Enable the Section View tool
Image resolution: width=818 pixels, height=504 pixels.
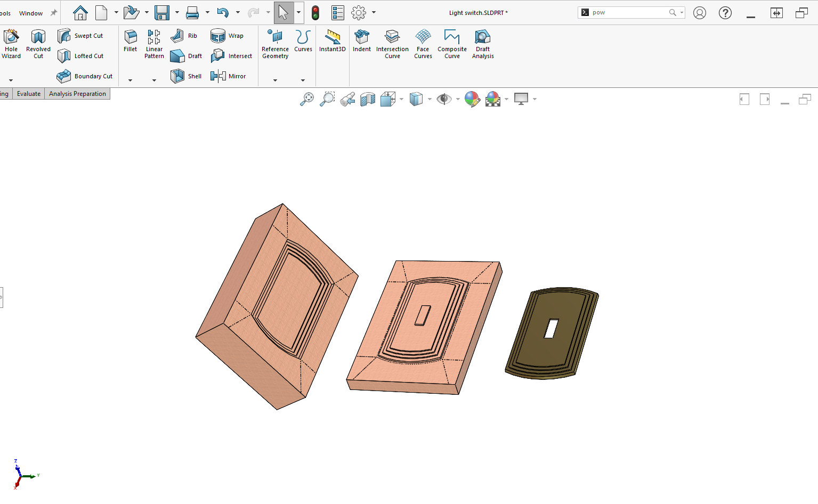point(368,99)
